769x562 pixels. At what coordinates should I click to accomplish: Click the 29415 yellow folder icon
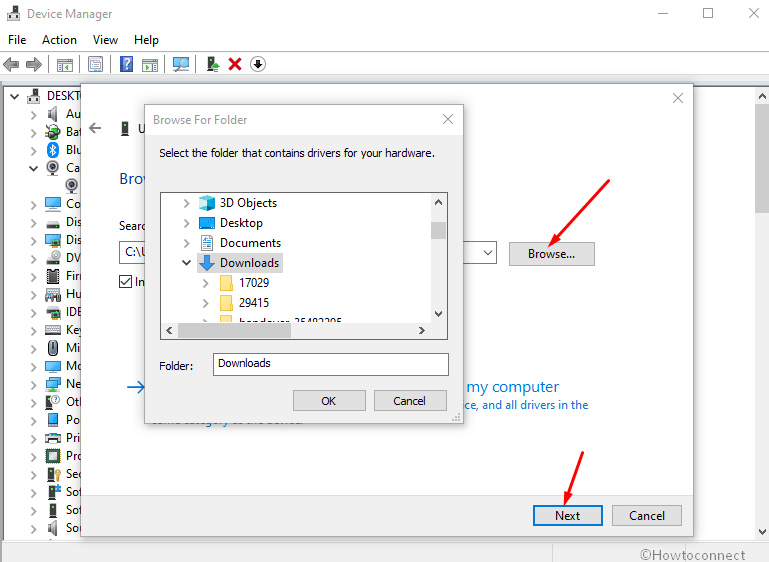[x=226, y=303]
